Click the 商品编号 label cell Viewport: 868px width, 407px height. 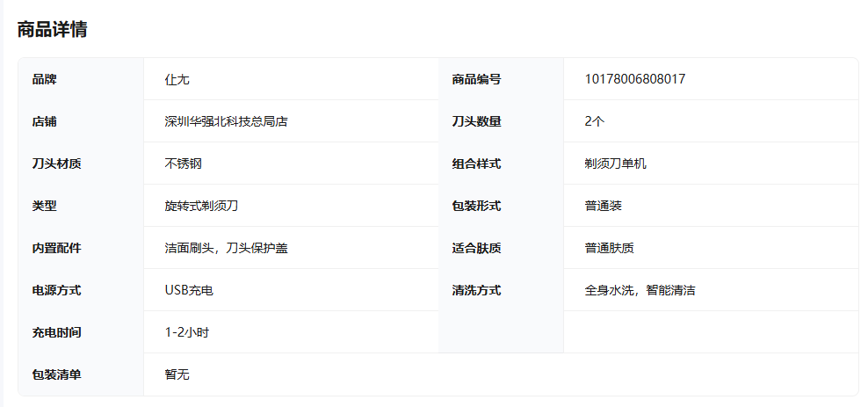pyautogui.click(x=476, y=79)
